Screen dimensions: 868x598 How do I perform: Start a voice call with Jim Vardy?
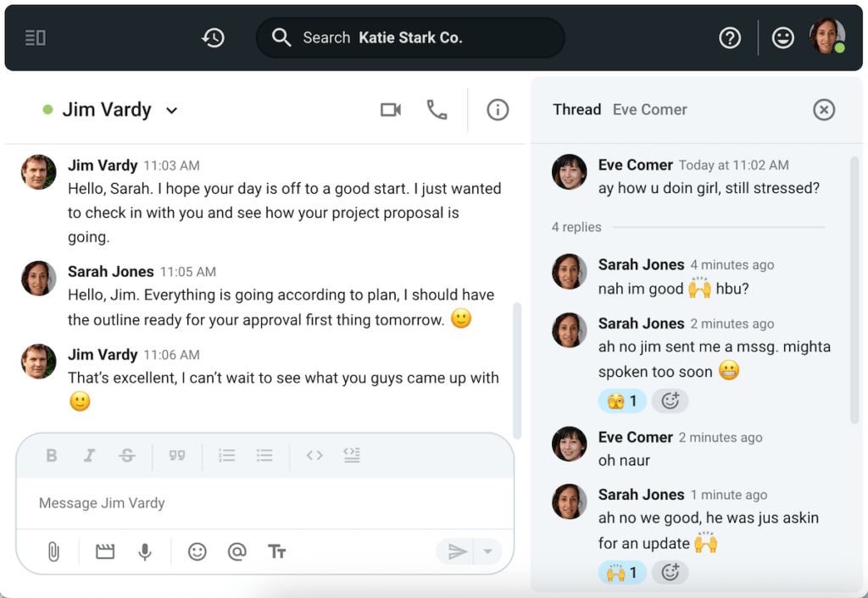point(437,110)
